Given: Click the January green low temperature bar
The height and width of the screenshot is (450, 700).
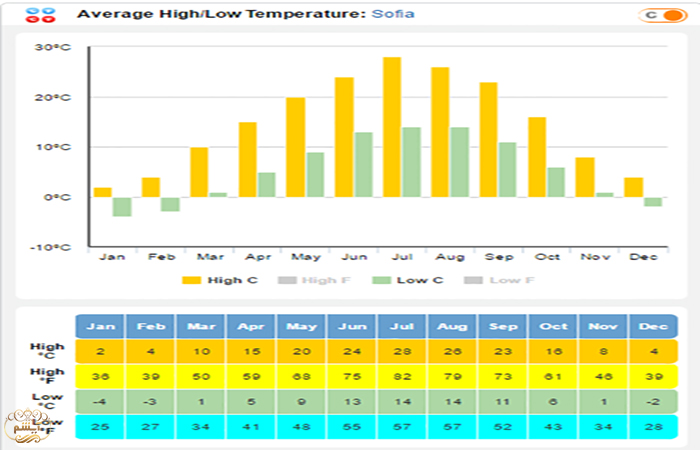Looking at the screenshot, I should 122,207.
